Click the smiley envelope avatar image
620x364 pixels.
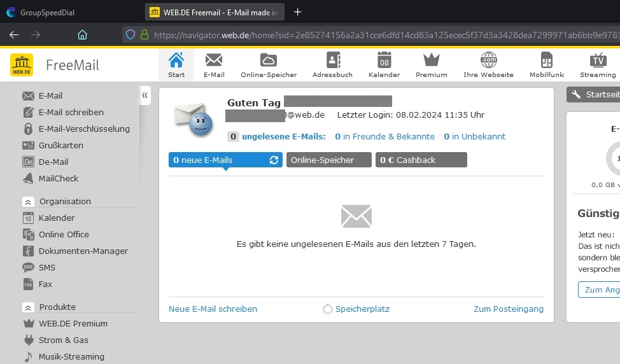[194, 119]
